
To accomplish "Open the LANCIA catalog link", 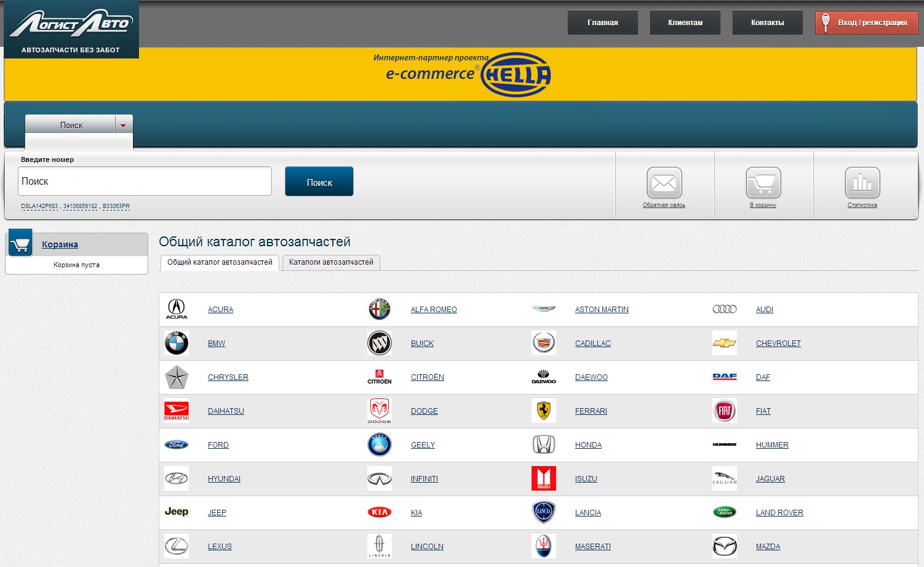I will coord(588,513).
